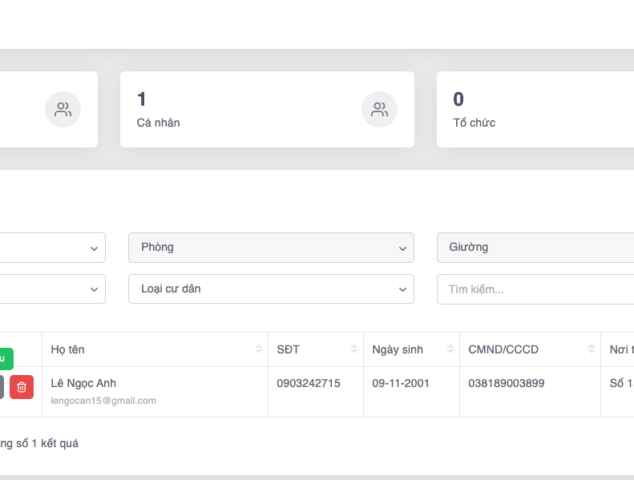Click ID number 038189003899 cell

click(508, 383)
